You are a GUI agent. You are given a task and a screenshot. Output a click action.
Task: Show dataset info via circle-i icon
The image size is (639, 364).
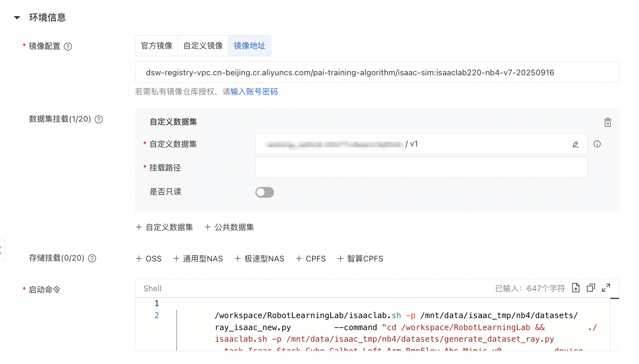click(597, 144)
